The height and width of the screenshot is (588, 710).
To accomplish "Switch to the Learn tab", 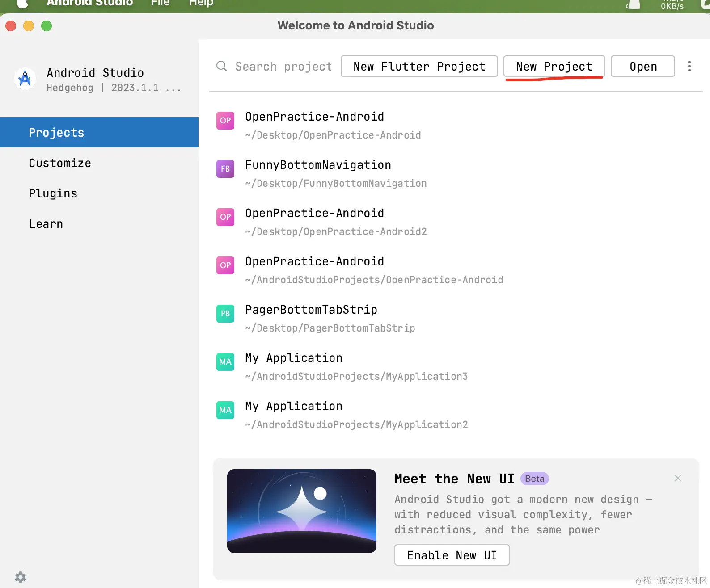I will pos(99,223).
